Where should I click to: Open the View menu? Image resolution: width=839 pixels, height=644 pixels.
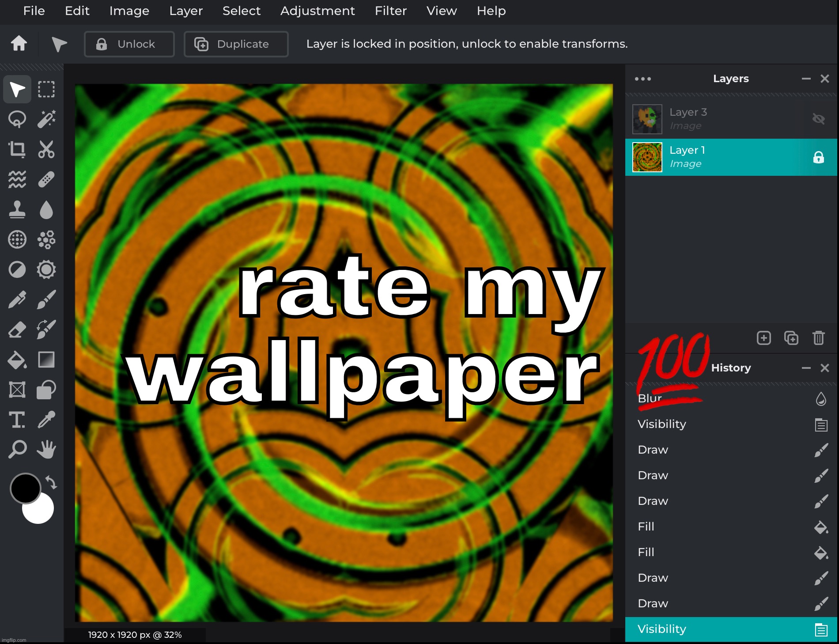pos(442,11)
